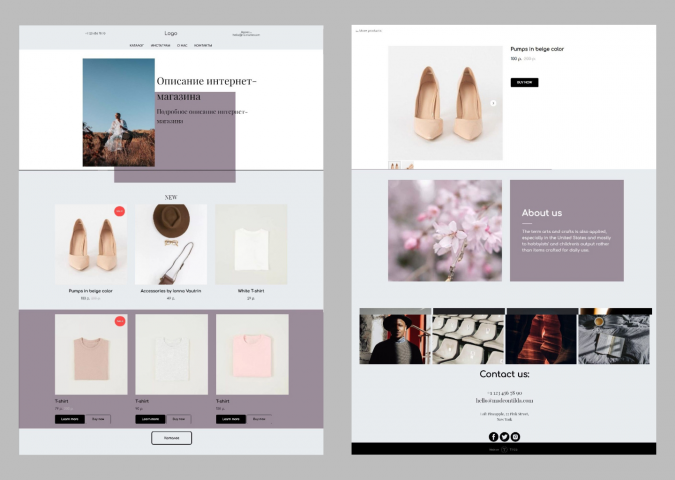This screenshot has height=480, width=675.
Task: Open the gallery photo of man in hat
Action: point(395,336)
